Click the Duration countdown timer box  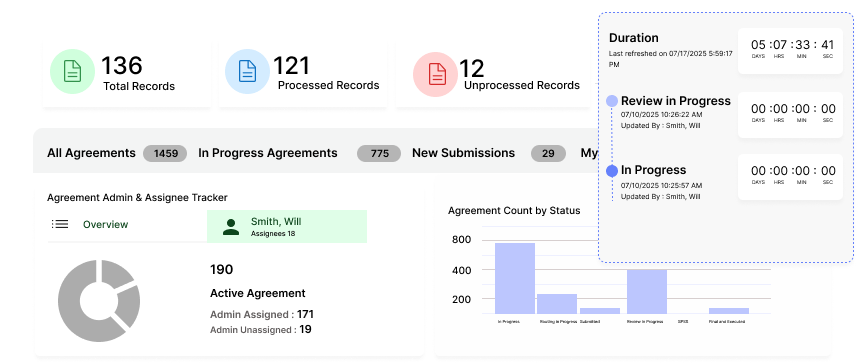tap(790, 51)
